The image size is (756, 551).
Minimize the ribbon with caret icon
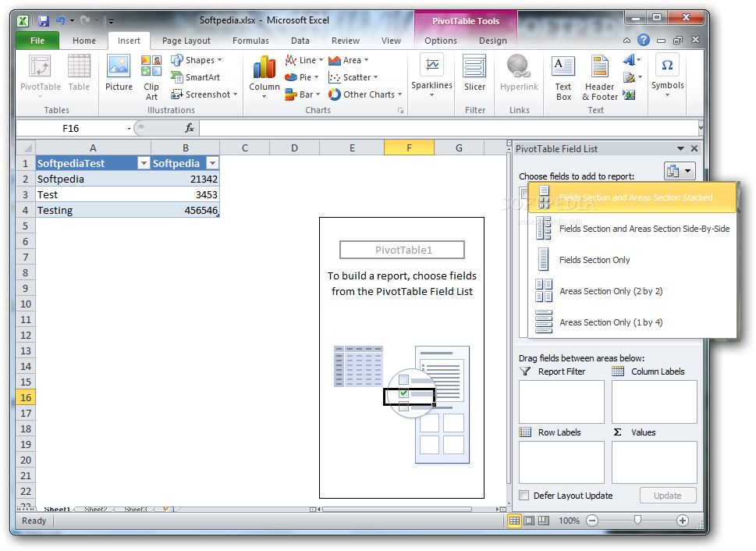click(x=626, y=41)
